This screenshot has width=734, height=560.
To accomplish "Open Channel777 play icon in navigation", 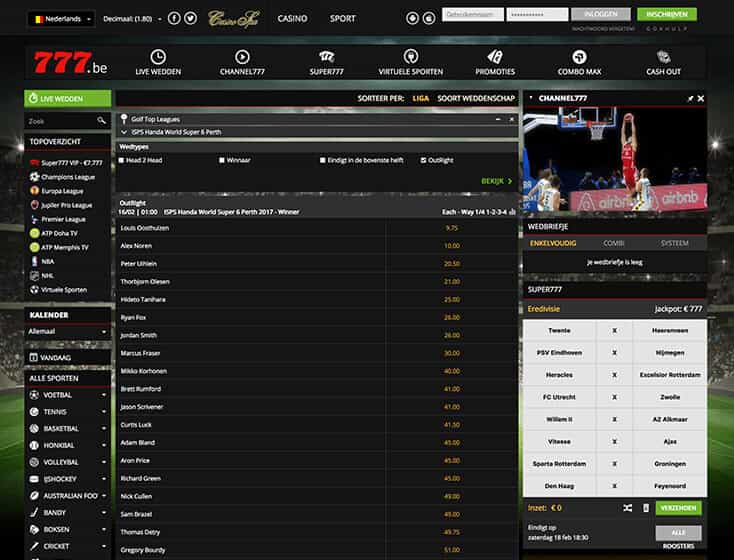I will (x=242, y=57).
